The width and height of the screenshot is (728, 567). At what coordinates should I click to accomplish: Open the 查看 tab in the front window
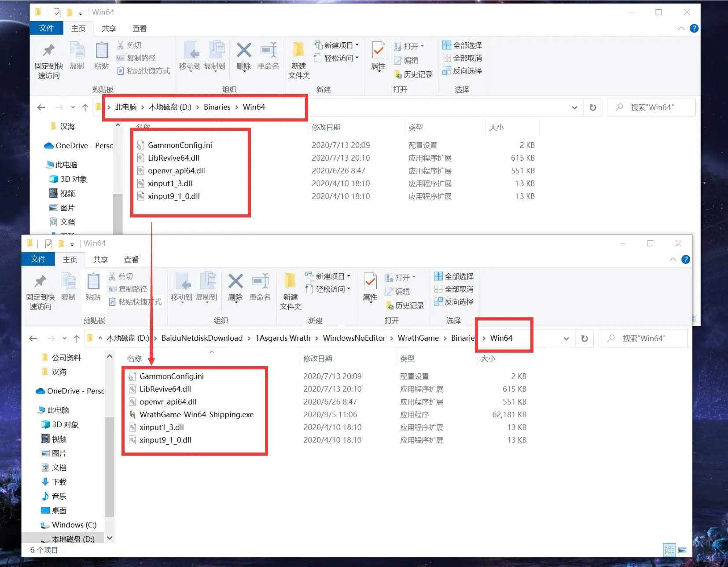tap(131, 260)
